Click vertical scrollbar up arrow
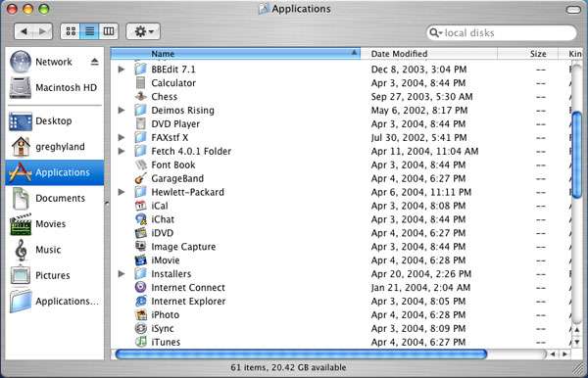 point(577,330)
